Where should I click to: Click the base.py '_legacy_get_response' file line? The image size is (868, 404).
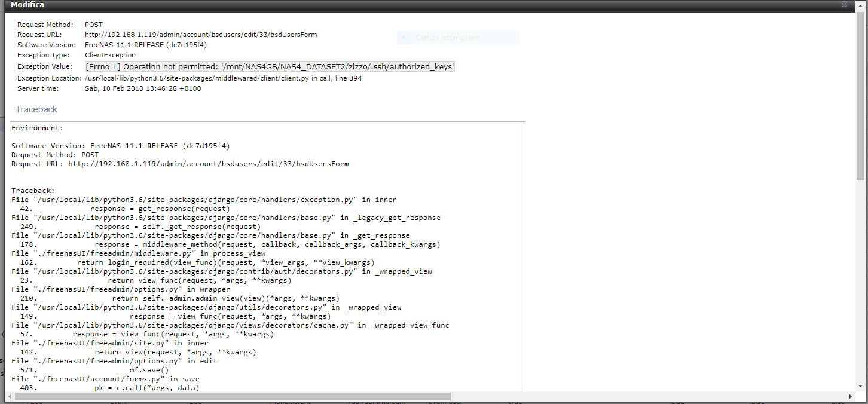pyautogui.click(x=226, y=218)
